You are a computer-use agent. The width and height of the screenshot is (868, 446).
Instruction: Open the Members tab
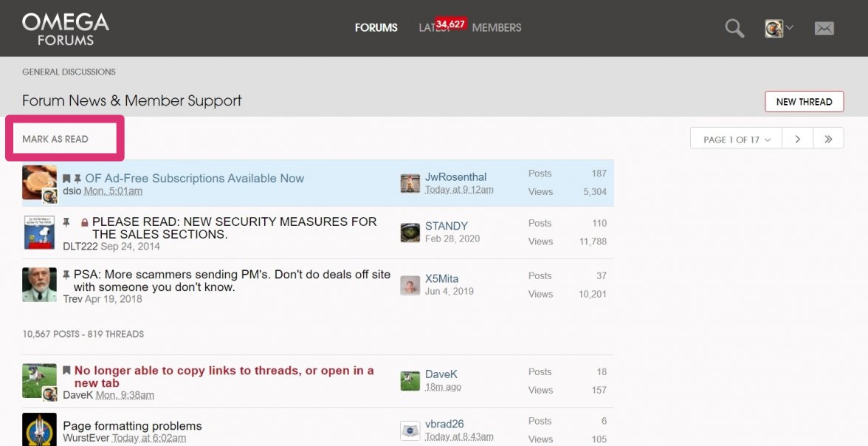click(x=497, y=28)
